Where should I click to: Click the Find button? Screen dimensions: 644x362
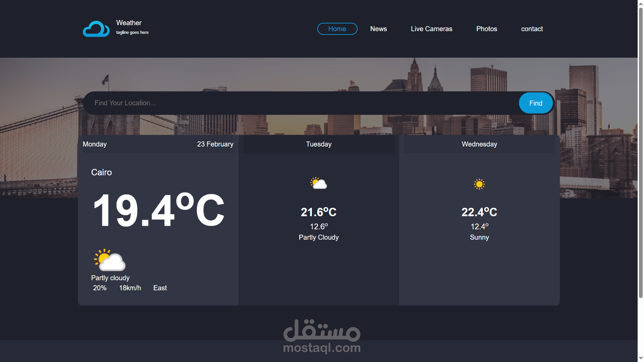pos(536,103)
